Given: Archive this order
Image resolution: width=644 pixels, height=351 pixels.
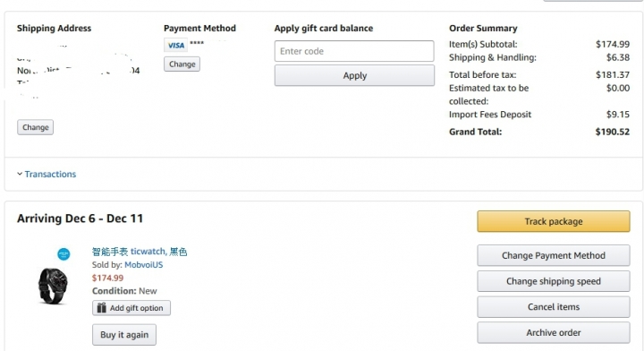Looking at the screenshot, I should (x=554, y=332).
